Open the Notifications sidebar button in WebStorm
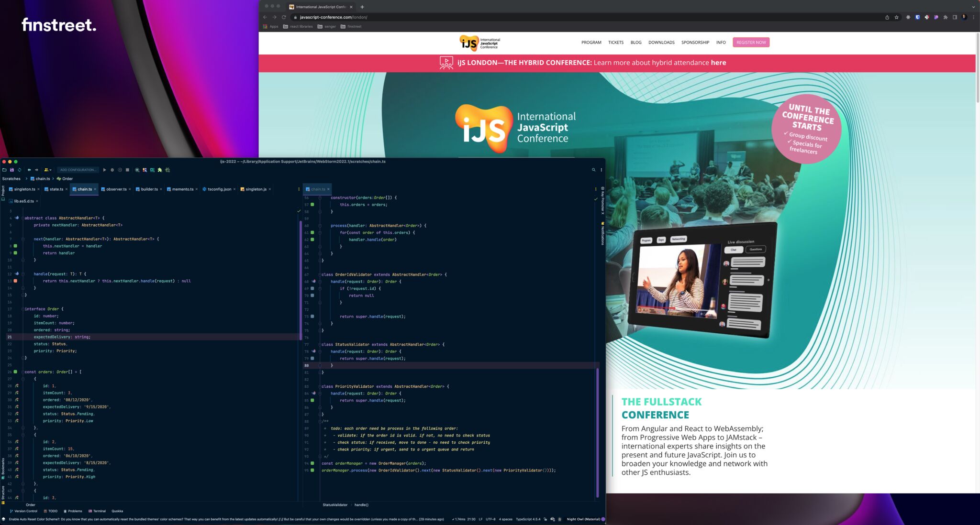Image resolution: width=980 pixels, height=525 pixels. pyautogui.click(x=602, y=233)
